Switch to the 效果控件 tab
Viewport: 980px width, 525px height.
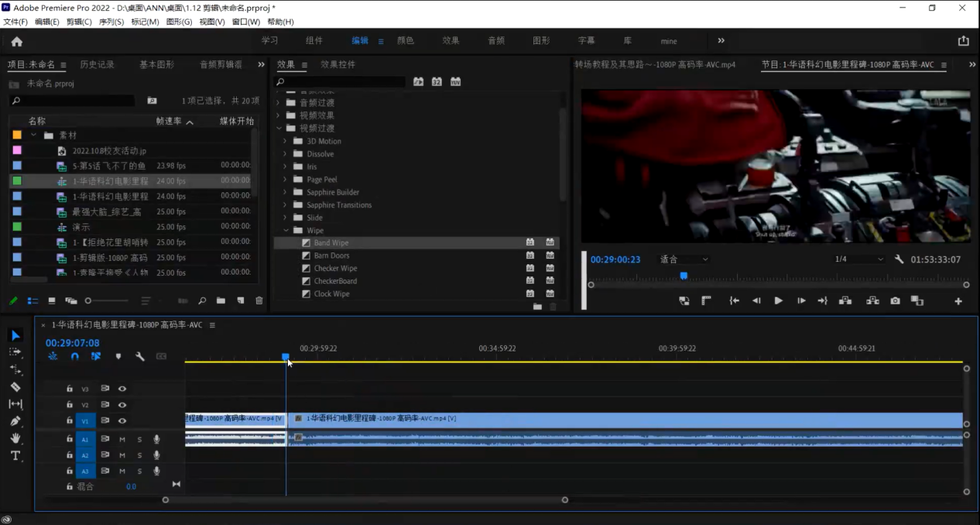point(338,65)
